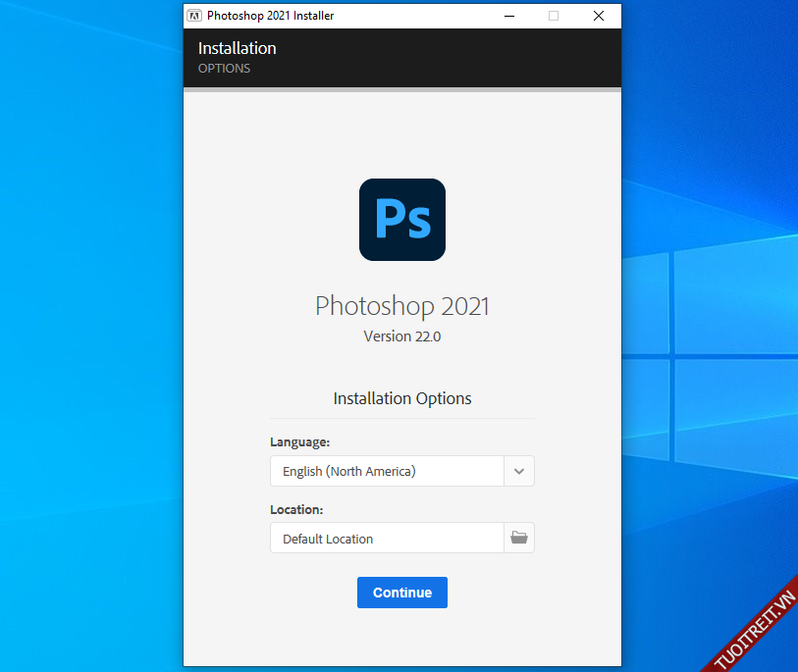This screenshot has height=672, width=798.
Task: Click the Version 22.0 text
Action: 401,336
